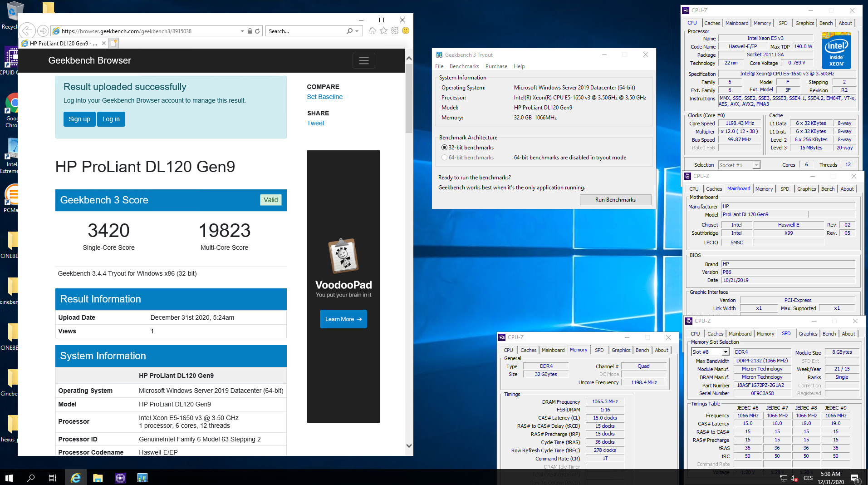Open the Slot #8 memory slot dropdown

click(x=726, y=352)
